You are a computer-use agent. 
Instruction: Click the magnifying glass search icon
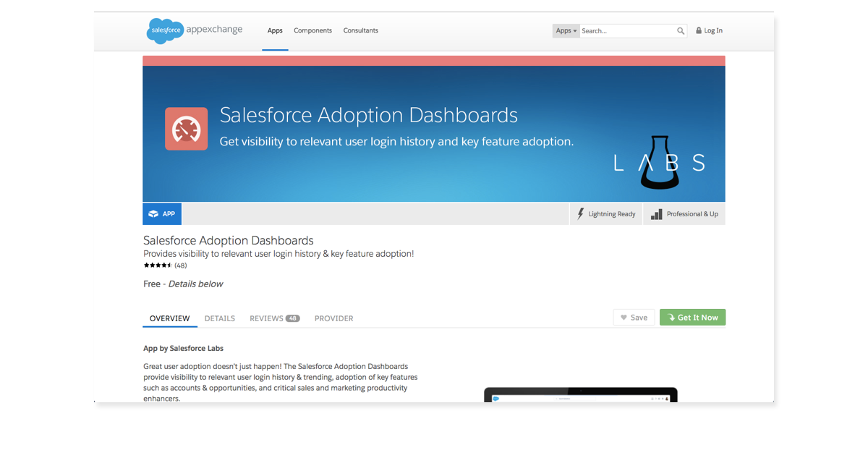[681, 31]
